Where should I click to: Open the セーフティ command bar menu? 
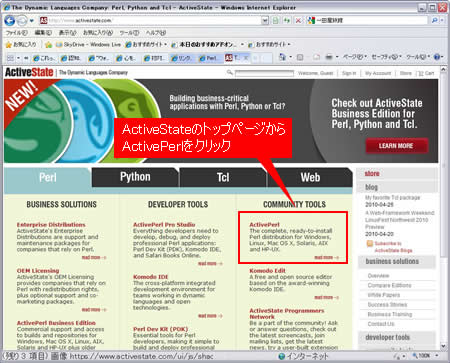point(387,57)
